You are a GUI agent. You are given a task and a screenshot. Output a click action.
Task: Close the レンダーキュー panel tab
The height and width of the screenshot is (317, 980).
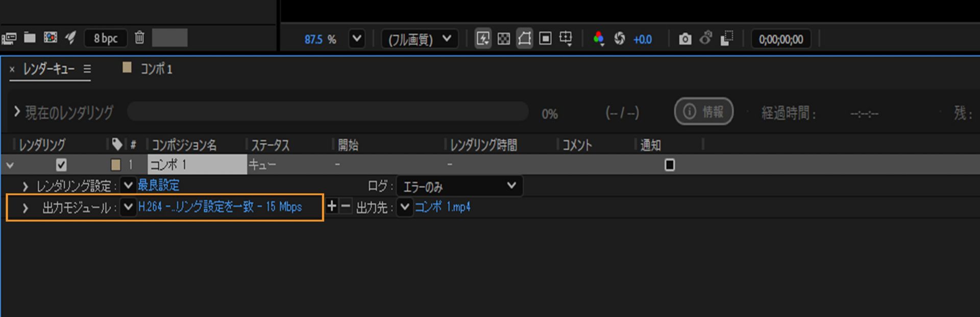[12, 69]
